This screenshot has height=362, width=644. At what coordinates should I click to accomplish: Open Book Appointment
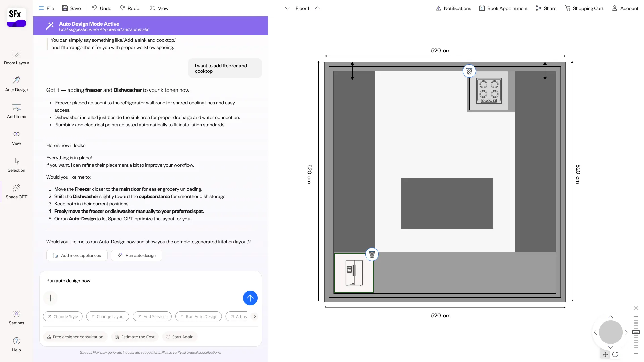(503, 8)
